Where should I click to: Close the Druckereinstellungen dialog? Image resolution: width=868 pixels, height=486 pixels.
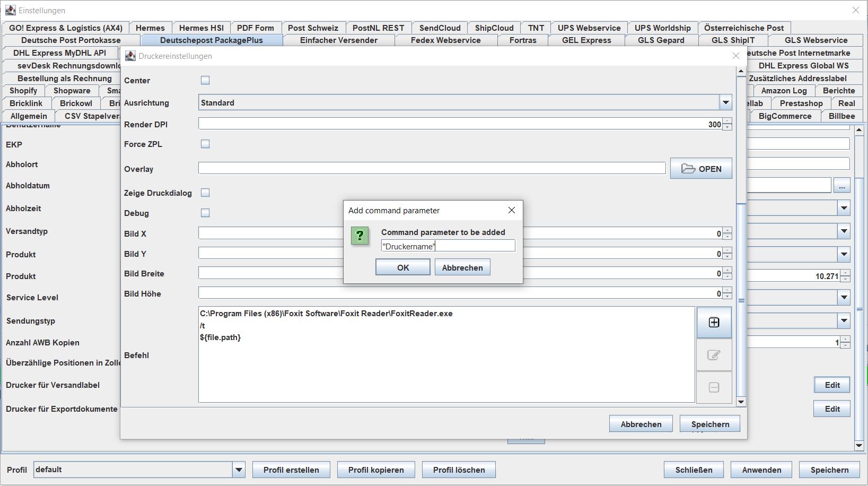pyautogui.click(x=735, y=56)
